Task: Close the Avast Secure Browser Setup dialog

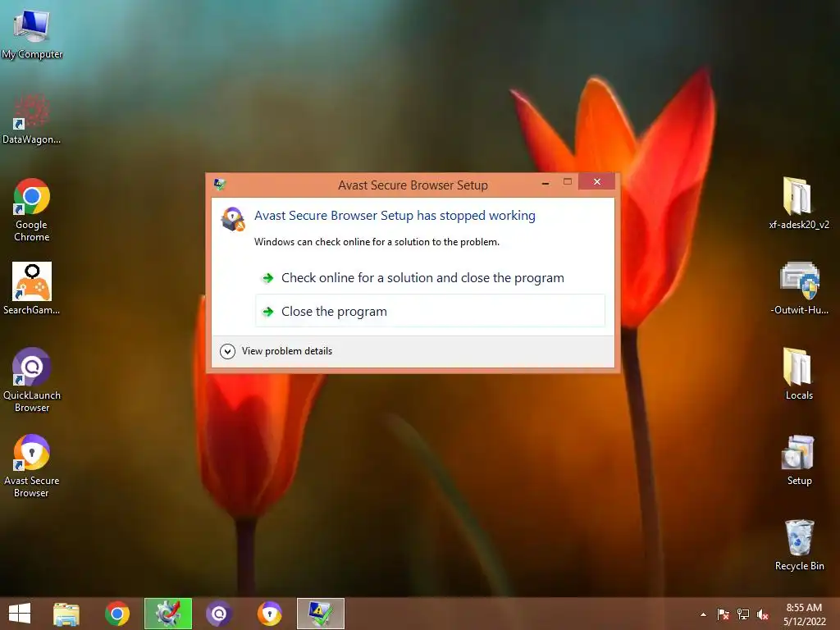Action: (597, 182)
